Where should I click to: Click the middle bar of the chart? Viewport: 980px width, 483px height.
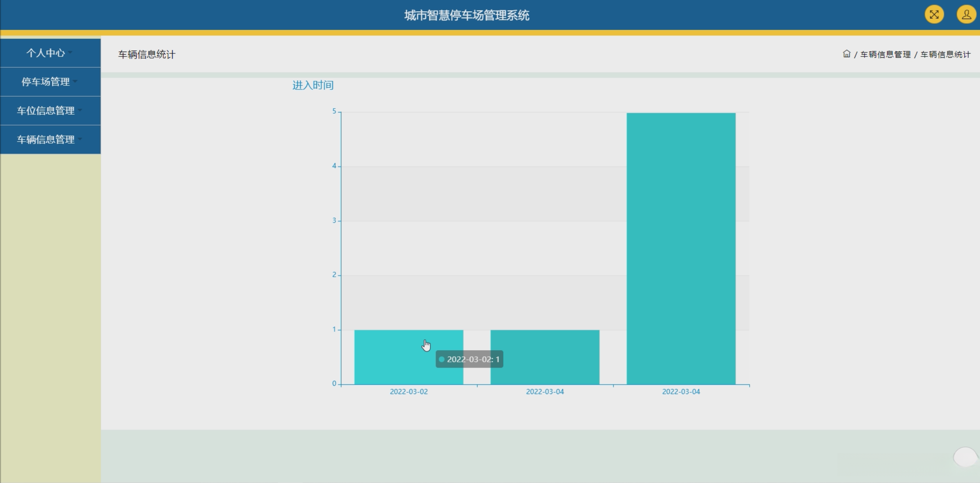pyautogui.click(x=545, y=357)
